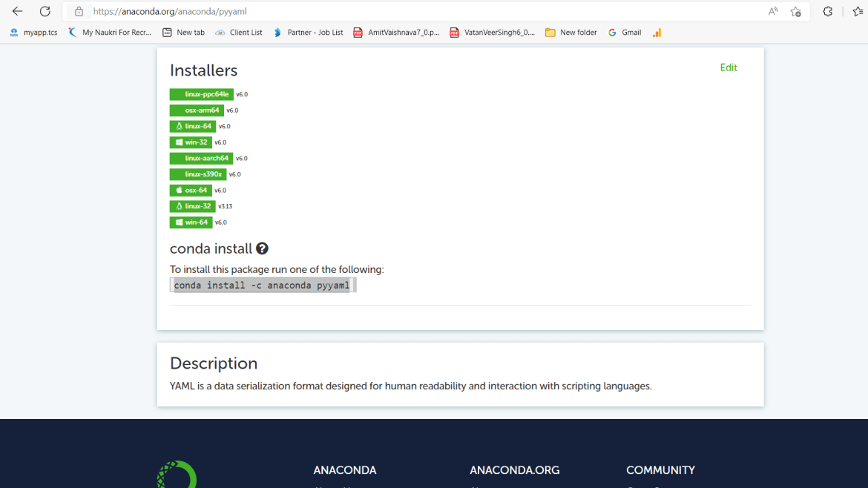The width and height of the screenshot is (868, 488).
Task: Select the linux-32 installer badge
Action: [x=193, y=206]
